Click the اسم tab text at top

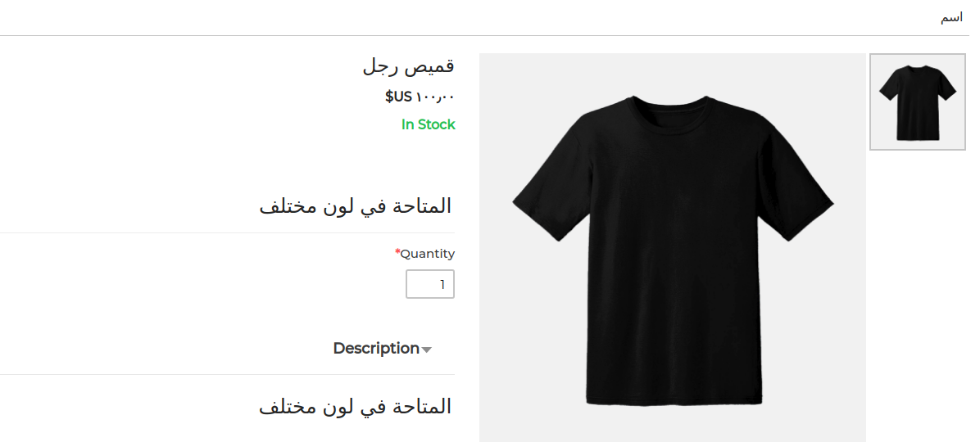pyautogui.click(x=951, y=17)
